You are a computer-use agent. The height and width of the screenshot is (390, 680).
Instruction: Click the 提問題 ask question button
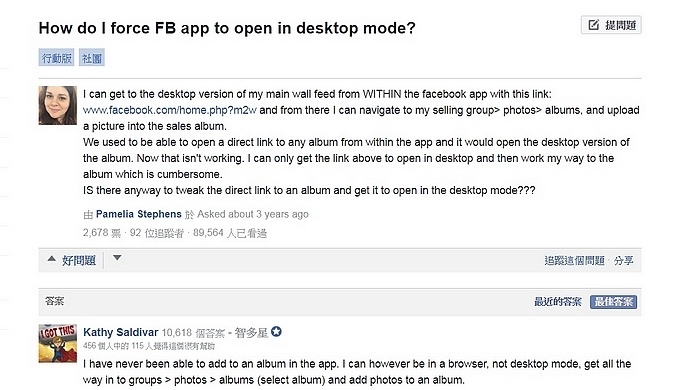click(x=611, y=25)
